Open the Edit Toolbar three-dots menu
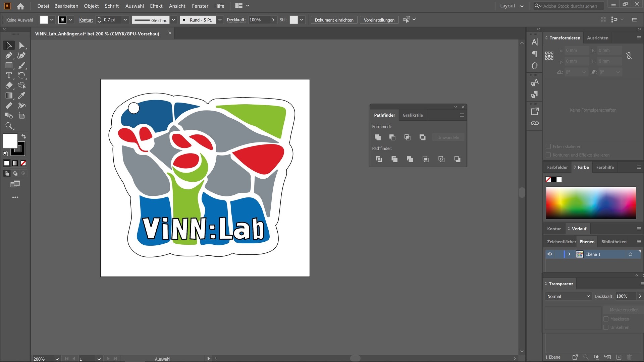 click(15, 197)
